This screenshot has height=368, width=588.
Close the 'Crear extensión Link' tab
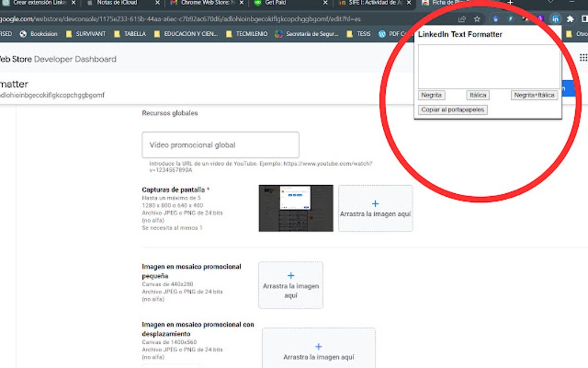(74, 3)
